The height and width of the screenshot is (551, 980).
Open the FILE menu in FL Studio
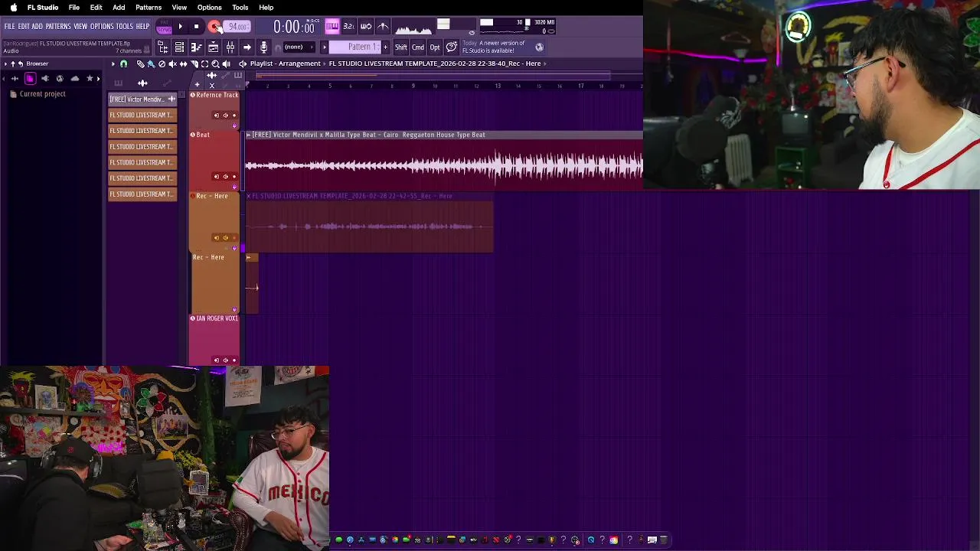(x=9, y=27)
